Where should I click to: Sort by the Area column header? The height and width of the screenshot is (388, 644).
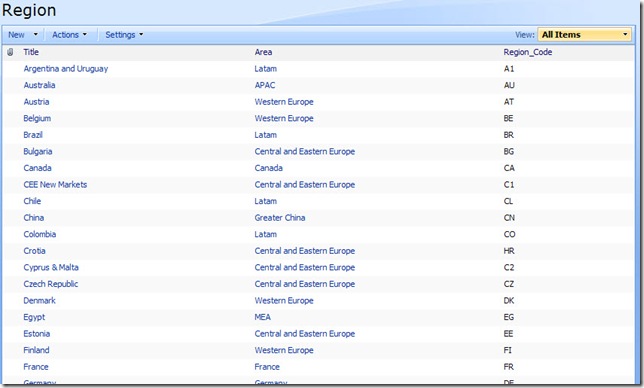263,52
